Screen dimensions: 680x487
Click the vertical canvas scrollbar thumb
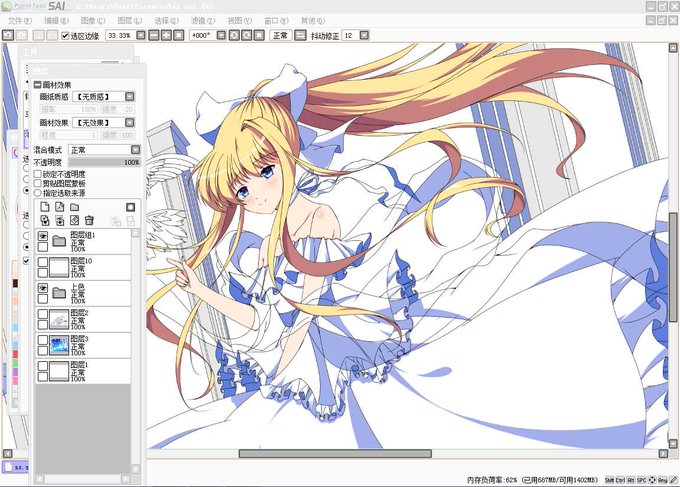(673, 267)
